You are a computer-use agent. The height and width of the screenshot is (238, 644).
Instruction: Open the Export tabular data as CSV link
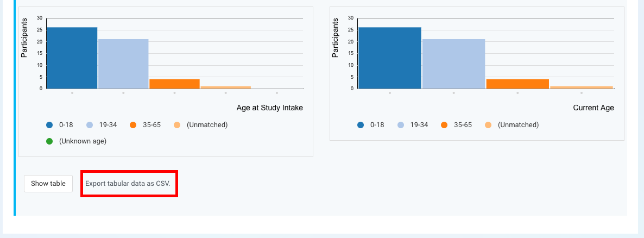[x=128, y=184]
